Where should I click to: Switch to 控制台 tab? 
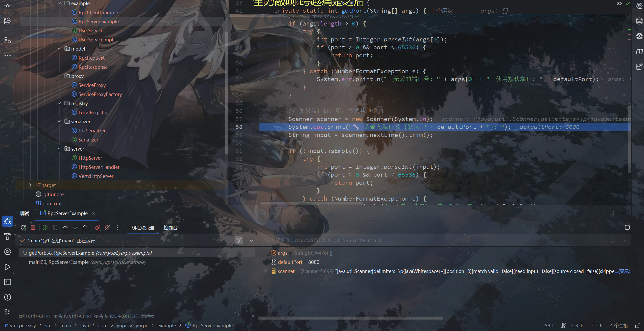click(171, 228)
